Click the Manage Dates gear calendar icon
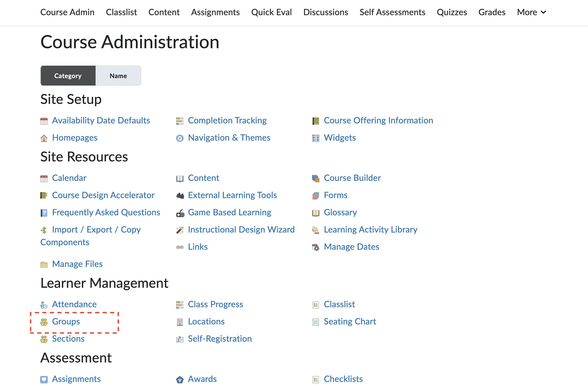 [316, 247]
